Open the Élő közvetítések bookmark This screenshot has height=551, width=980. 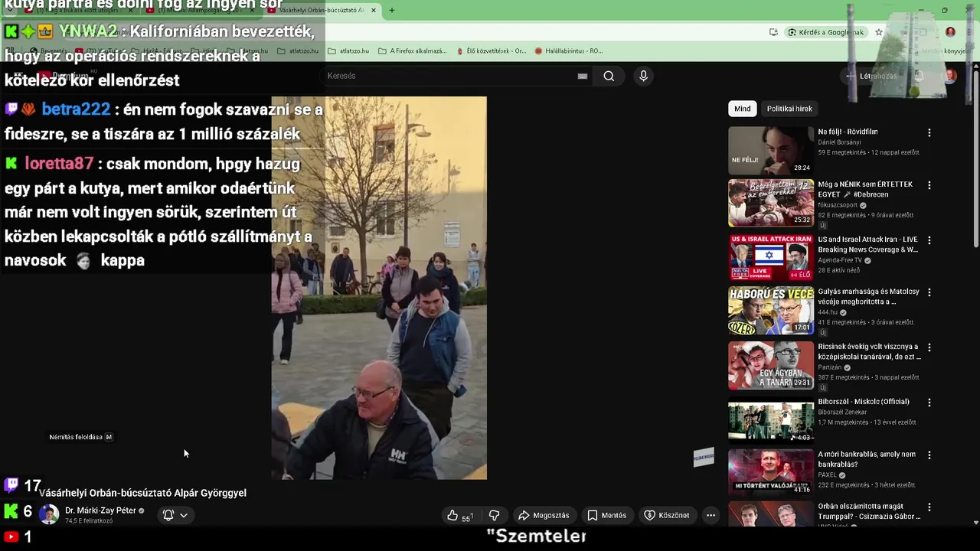pyautogui.click(x=491, y=51)
